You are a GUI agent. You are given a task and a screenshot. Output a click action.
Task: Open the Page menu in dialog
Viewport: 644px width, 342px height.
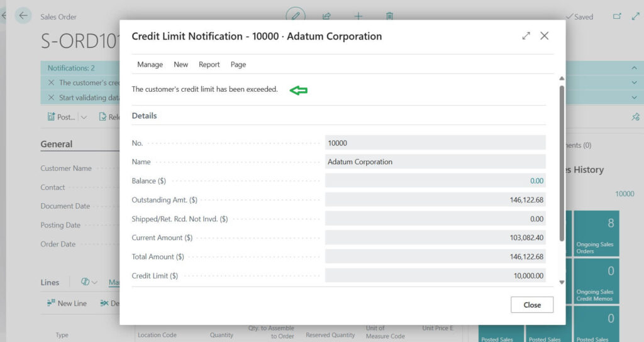[x=238, y=65]
